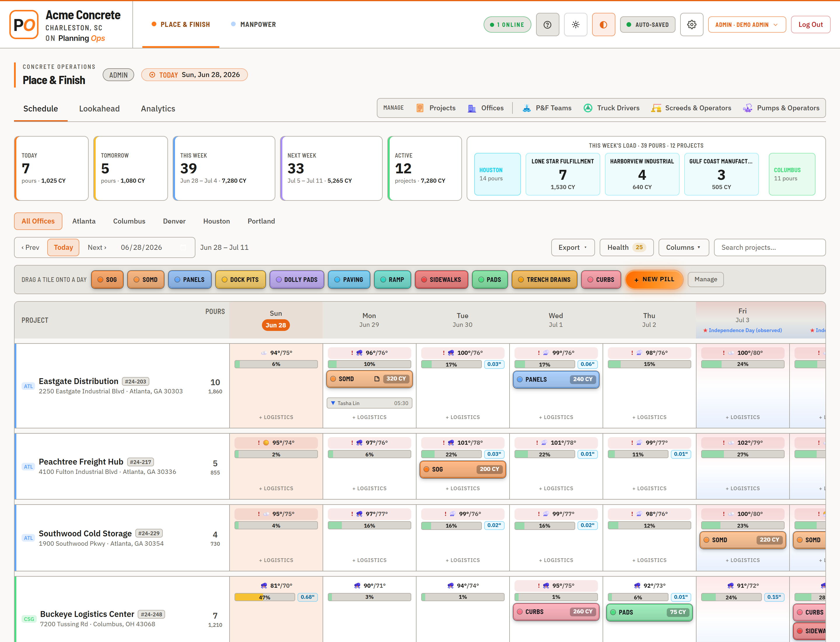Click the Planning Ops logo
The image size is (840, 642).
point(24,25)
